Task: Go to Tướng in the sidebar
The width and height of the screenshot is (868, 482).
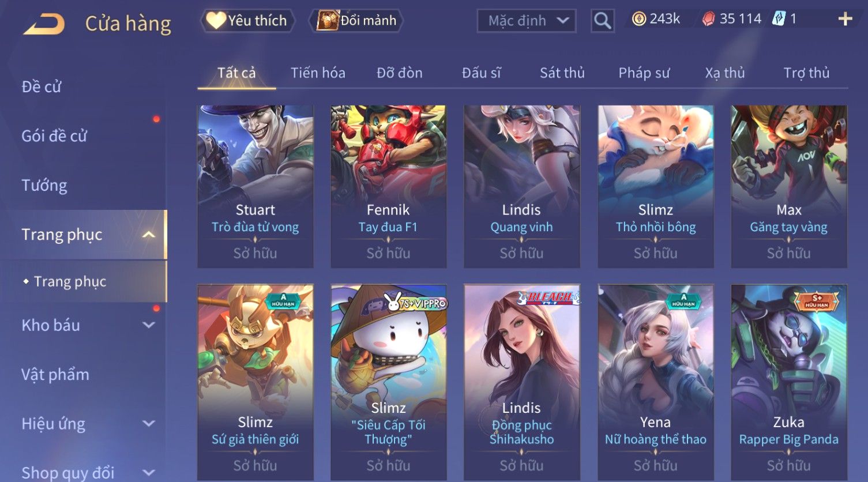Action: [x=44, y=185]
